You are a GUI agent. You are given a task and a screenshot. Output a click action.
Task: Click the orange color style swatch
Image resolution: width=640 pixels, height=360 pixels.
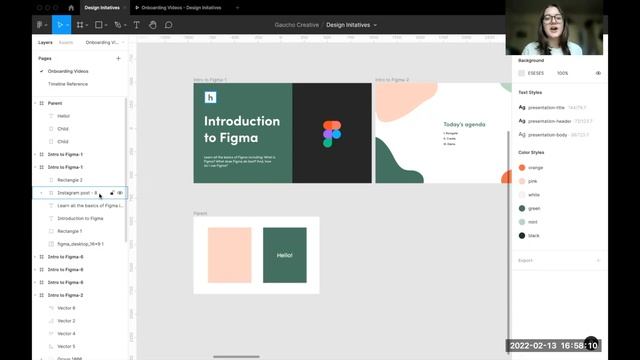[x=522, y=167]
